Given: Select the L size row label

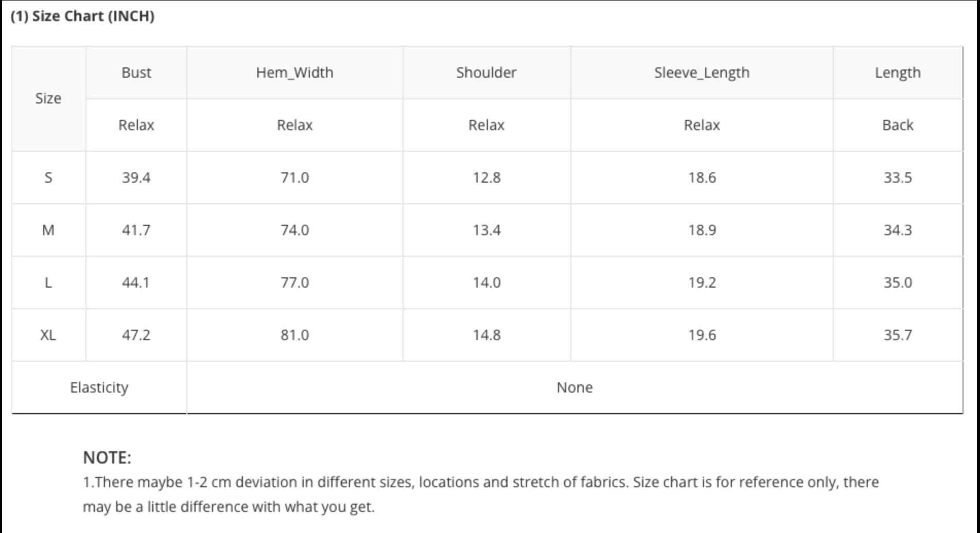Looking at the screenshot, I should tap(48, 282).
